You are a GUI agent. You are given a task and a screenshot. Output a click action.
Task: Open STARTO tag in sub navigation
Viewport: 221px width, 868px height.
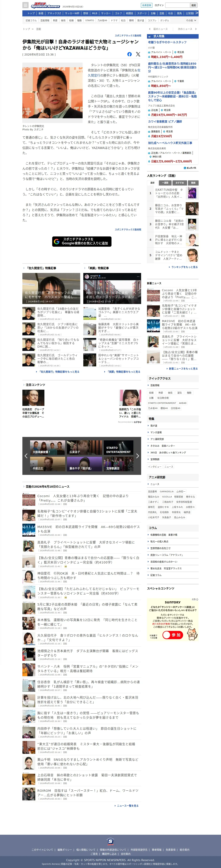click(90, 21)
